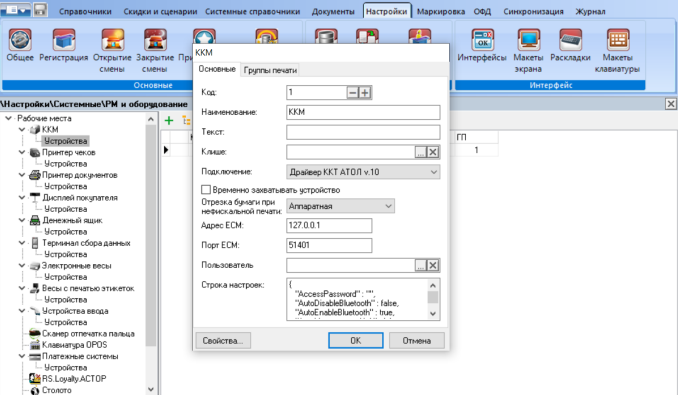Click Клавиатура OPOS icon
679x395 pixels.
[35, 345]
